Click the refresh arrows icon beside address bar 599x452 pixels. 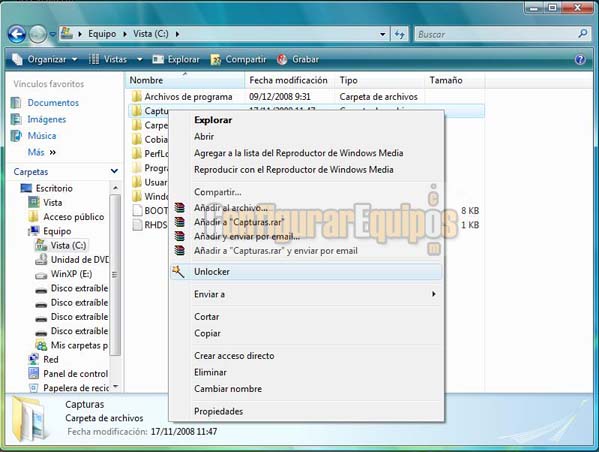[x=400, y=34]
